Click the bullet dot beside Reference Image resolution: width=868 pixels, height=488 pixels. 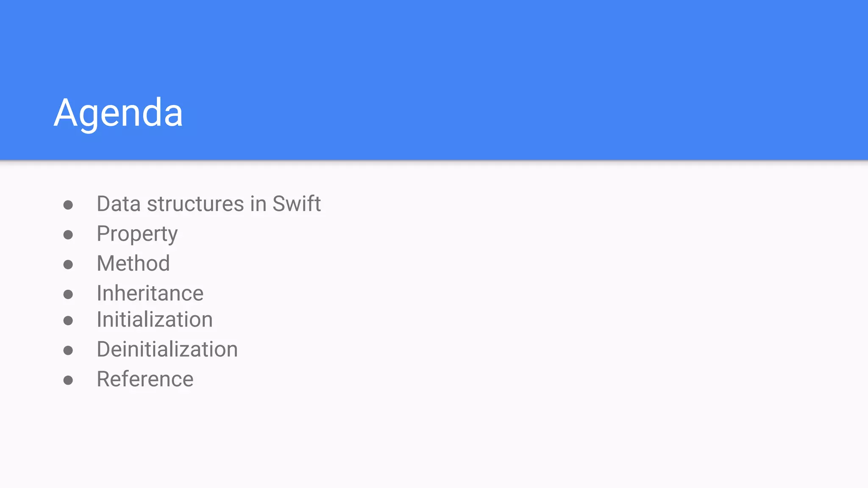(x=68, y=380)
